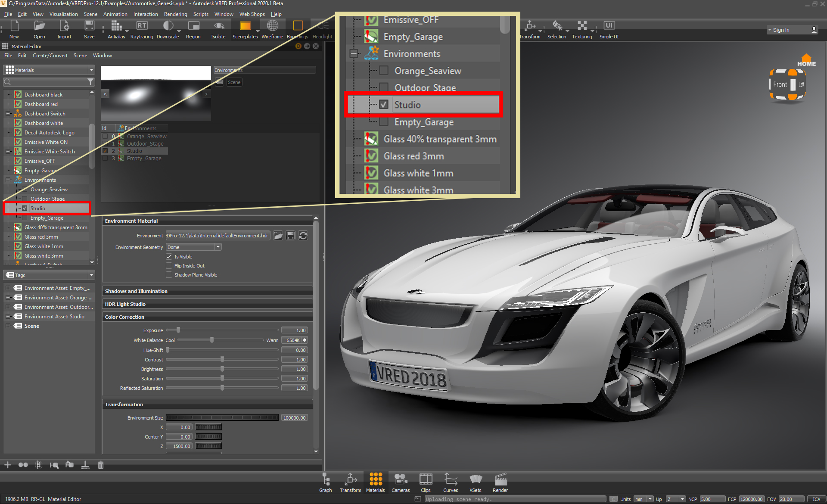
Task: Open the Rendering menu
Action: (x=175, y=14)
